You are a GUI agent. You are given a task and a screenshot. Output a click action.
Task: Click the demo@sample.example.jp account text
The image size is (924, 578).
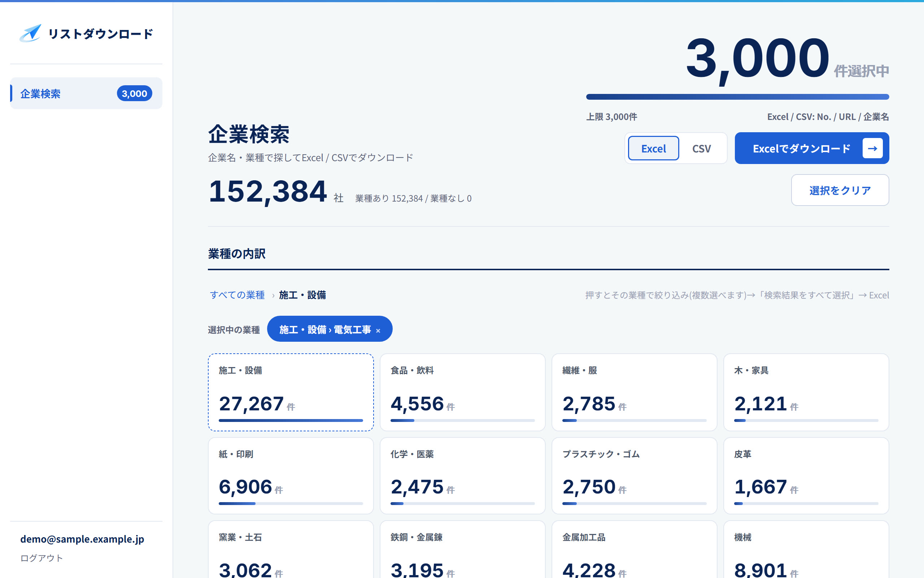[82, 539]
